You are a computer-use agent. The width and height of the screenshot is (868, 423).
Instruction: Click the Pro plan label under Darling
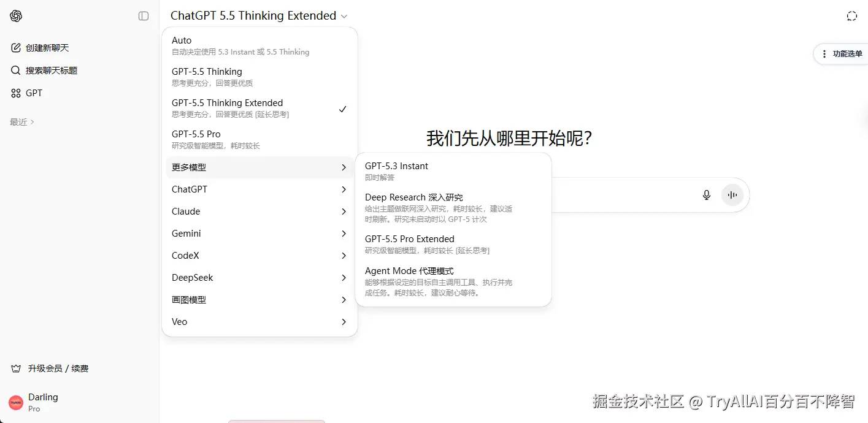34,409
